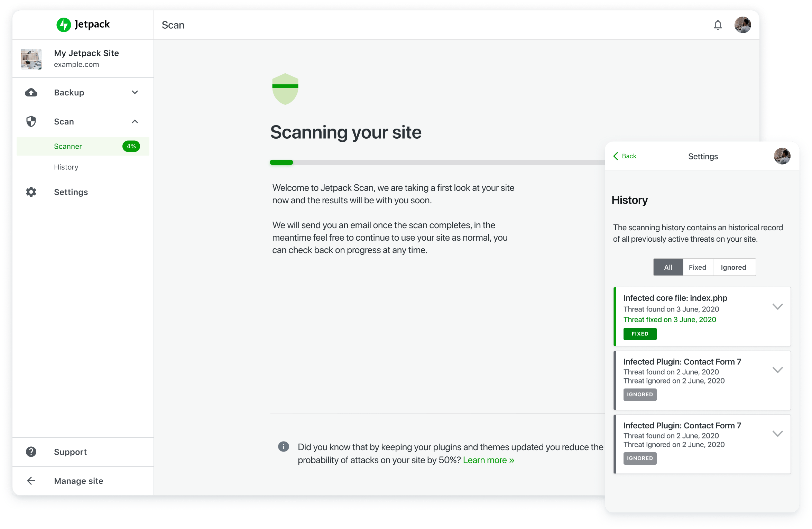Select the Fixed filter tab in History
812x529 pixels.
(x=697, y=267)
